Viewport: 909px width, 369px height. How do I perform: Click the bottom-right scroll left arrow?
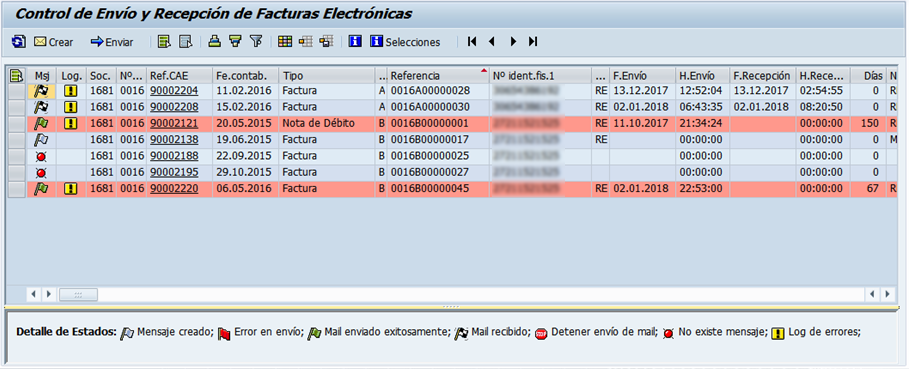[873, 294]
